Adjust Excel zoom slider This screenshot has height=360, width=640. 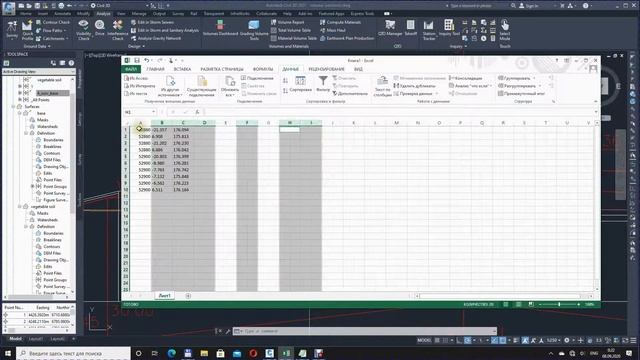(559, 304)
